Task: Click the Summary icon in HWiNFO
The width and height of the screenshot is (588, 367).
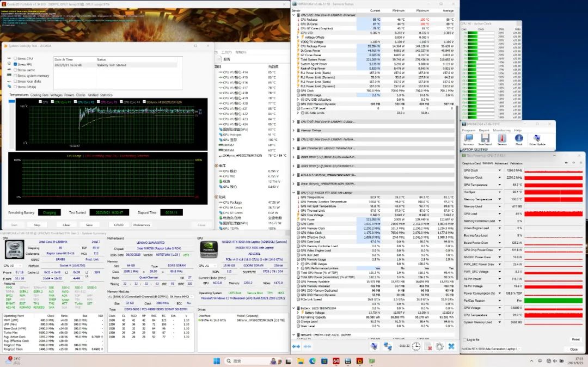Action: [x=468, y=138]
